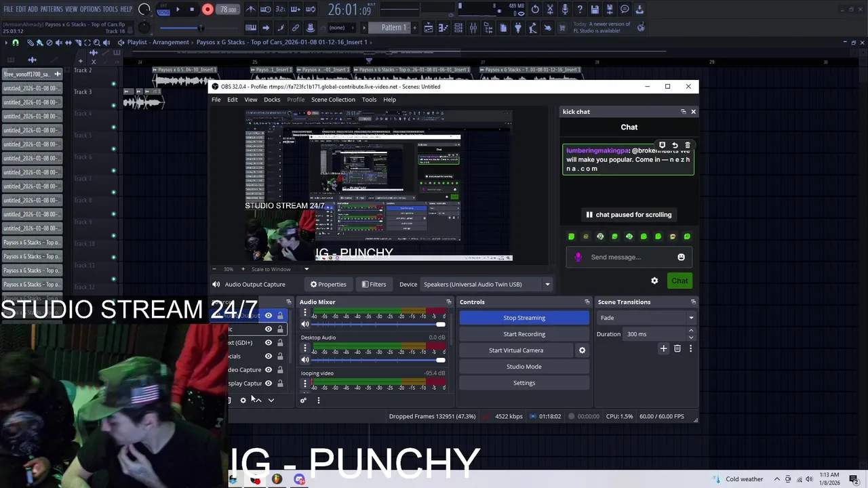Add a new scene transition

coord(663,348)
